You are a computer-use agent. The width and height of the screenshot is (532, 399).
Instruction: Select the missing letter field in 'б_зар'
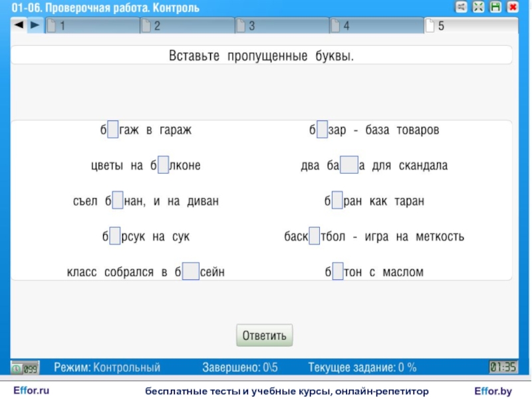(322, 130)
